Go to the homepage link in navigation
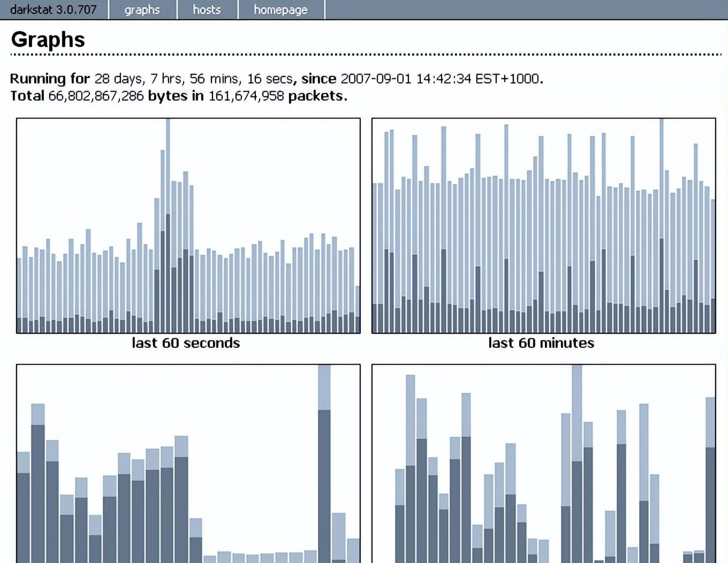 pos(281,10)
